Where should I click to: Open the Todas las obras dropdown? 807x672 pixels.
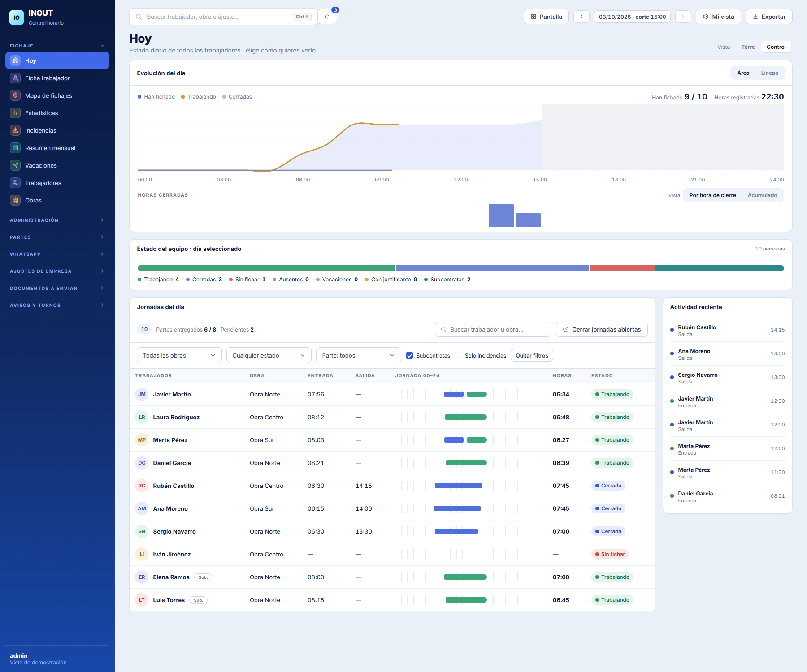179,355
